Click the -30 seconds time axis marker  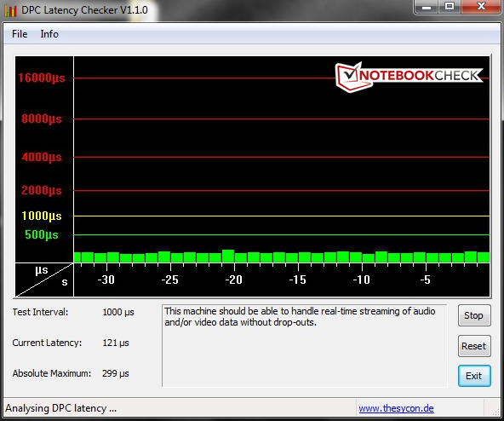106,280
